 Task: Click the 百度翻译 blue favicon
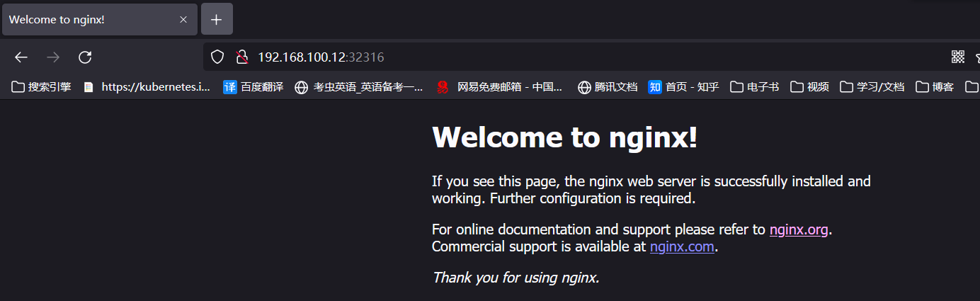230,87
